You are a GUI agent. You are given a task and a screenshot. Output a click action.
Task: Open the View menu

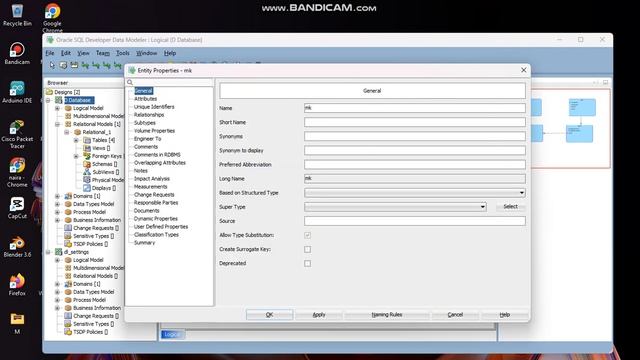click(x=83, y=53)
